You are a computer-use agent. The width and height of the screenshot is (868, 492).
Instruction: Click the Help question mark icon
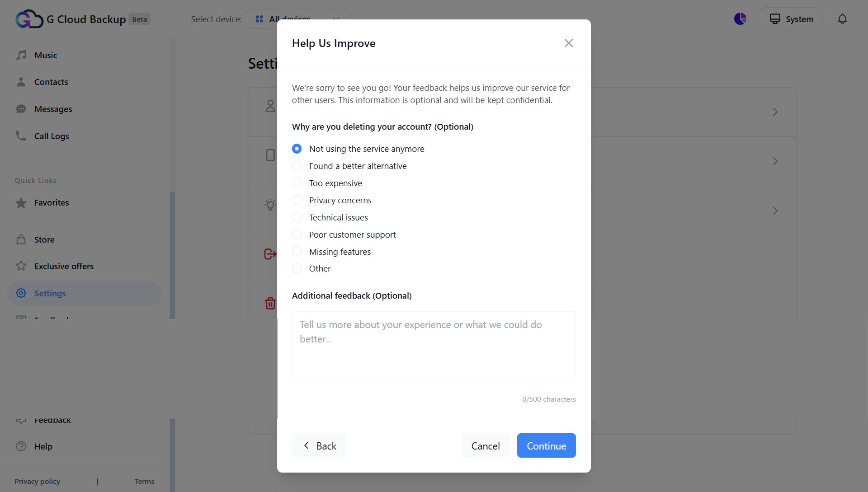pos(21,446)
